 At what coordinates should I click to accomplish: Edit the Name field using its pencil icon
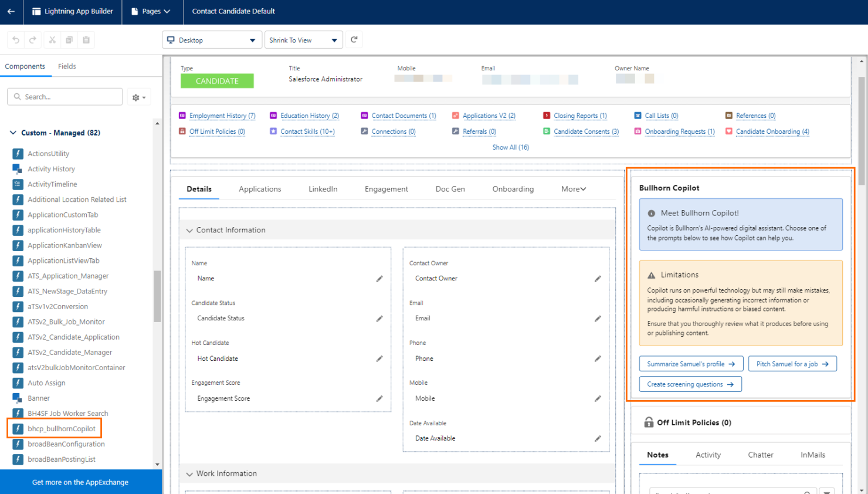click(x=378, y=279)
